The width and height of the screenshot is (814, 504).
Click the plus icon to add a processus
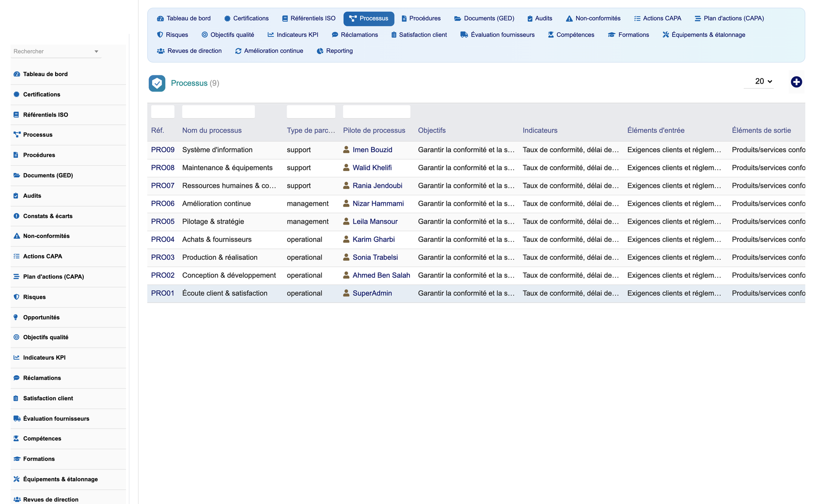click(796, 82)
